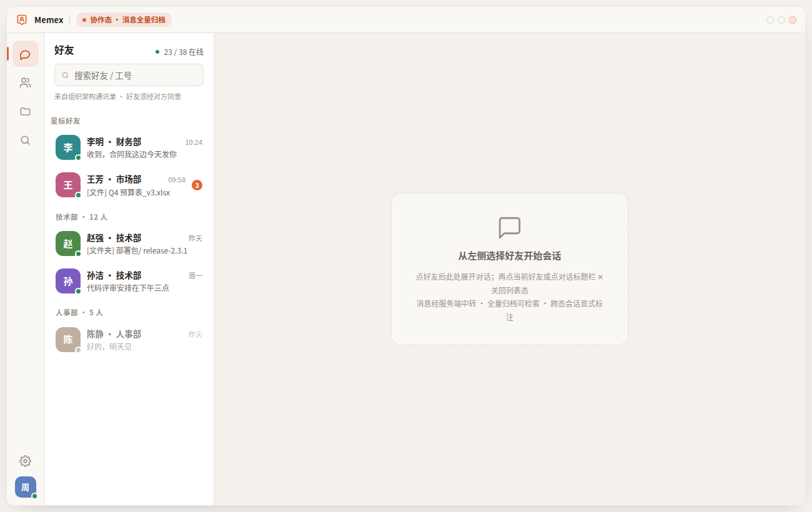Click preview 好的，明天见
The height and width of the screenshot is (512, 812).
109,347
